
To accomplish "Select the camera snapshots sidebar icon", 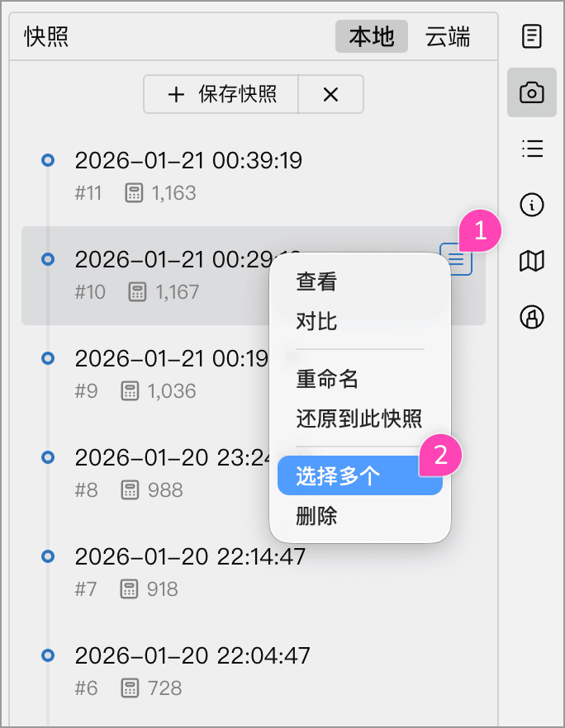I will pos(532,92).
